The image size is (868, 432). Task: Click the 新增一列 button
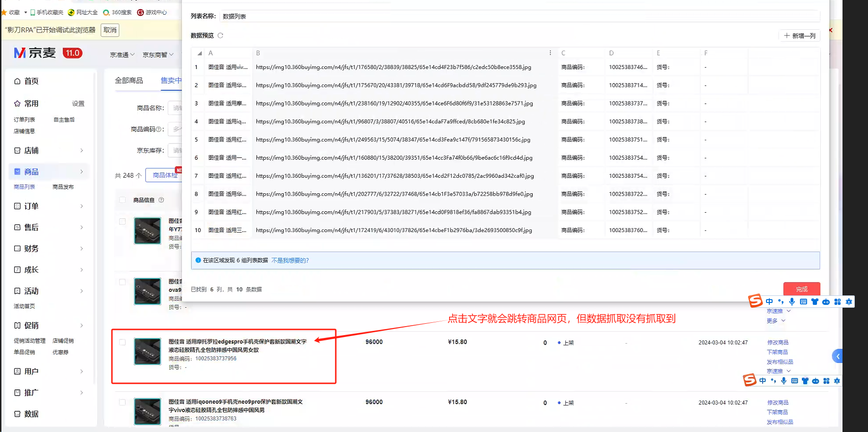[x=800, y=36]
